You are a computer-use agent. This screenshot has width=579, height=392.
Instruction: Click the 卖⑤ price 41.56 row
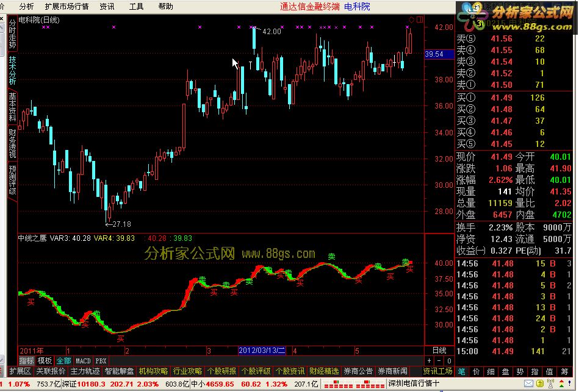514,38
